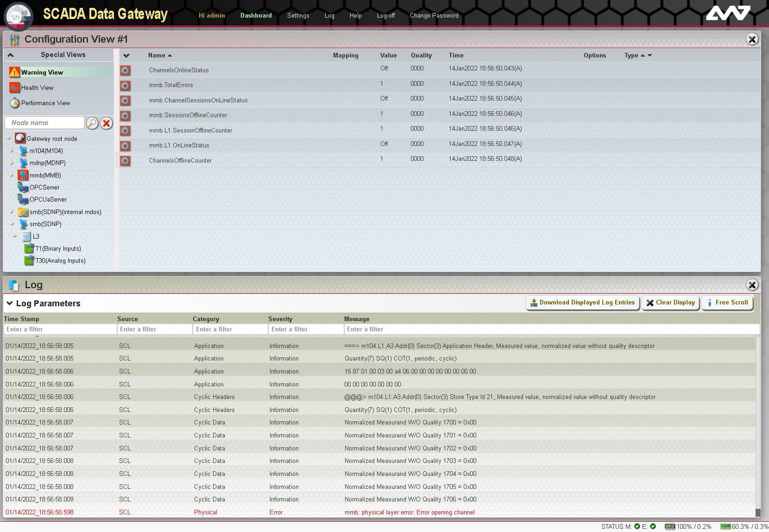769x532 pixels.
Task: Open Performance View in Special Views
Action: [x=45, y=103]
